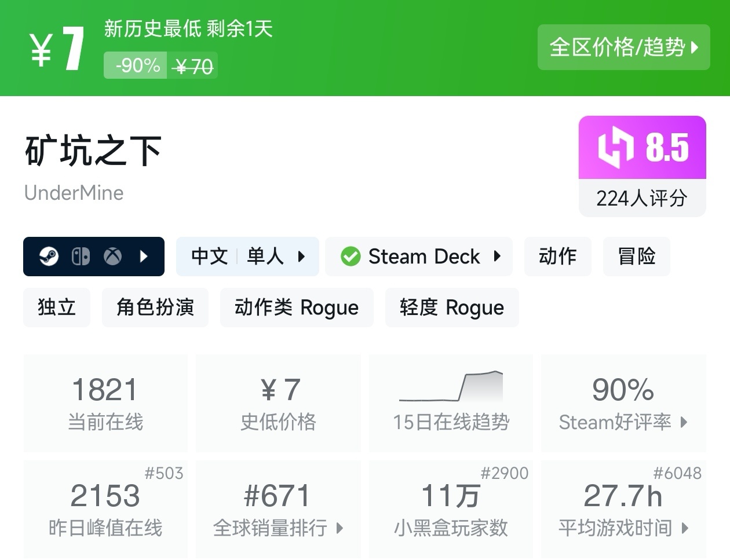Screen dimensions: 730x560
Task: Open the #671 全球销量排行 card
Action: (x=278, y=510)
